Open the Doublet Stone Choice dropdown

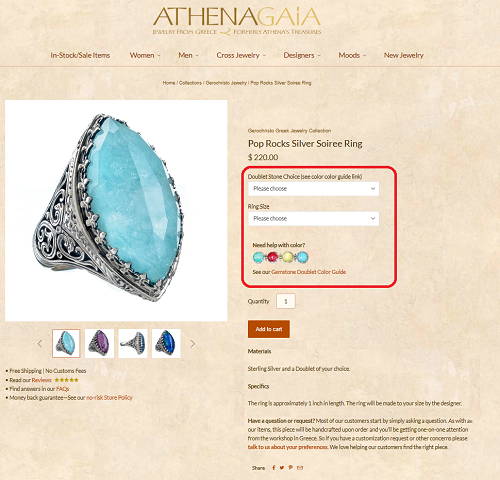pos(314,189)
